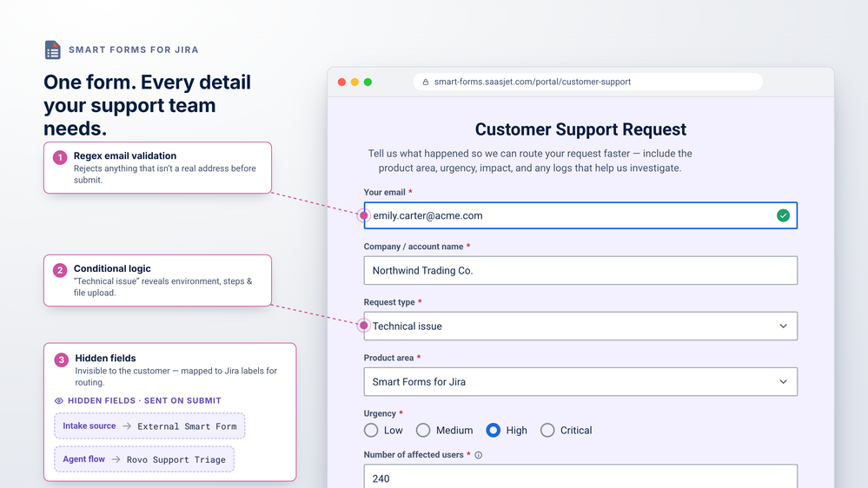Screen dimensions: 868x488
Task: Click the Product area field label
Action: click(x=388, y=358)
